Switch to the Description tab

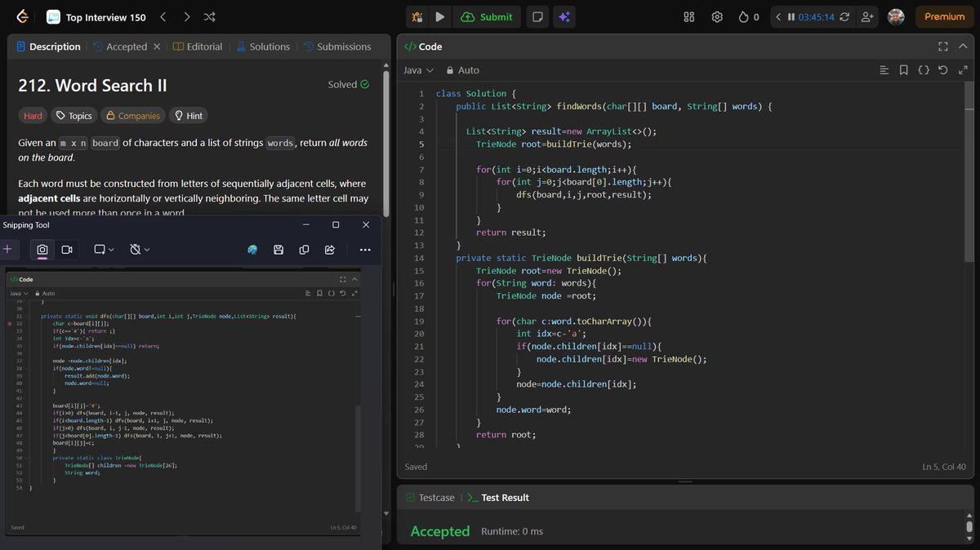pos(48,47)
